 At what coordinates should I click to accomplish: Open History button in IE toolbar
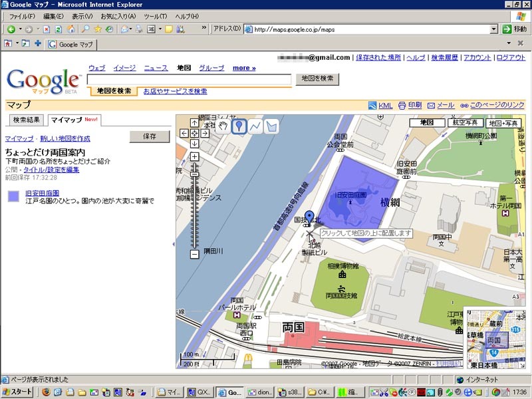click(109, 29)
